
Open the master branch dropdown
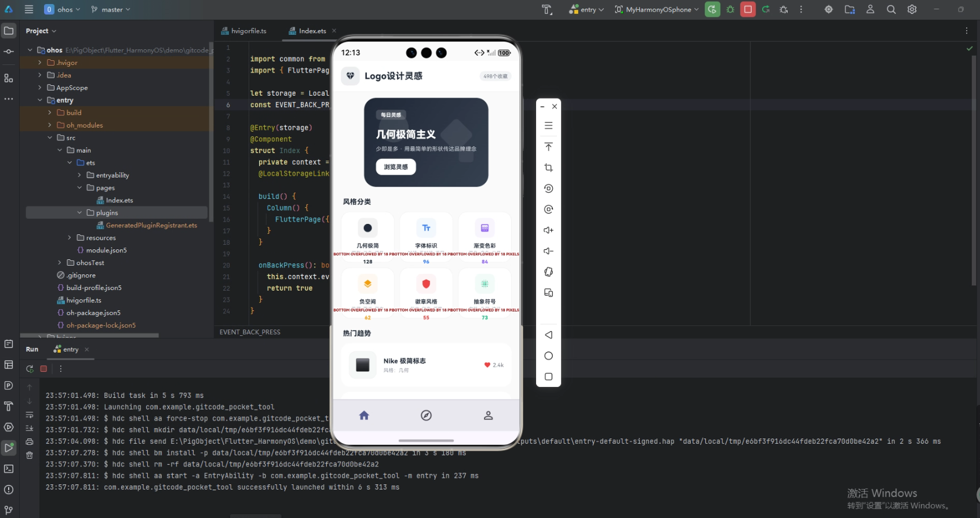(111, 9)
